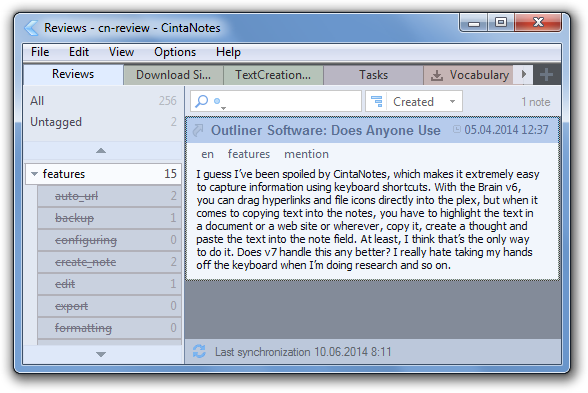Viewport: 588px width, 393px height.
Task: Click the 15 count beside features
Action: [x=170, y=174]
